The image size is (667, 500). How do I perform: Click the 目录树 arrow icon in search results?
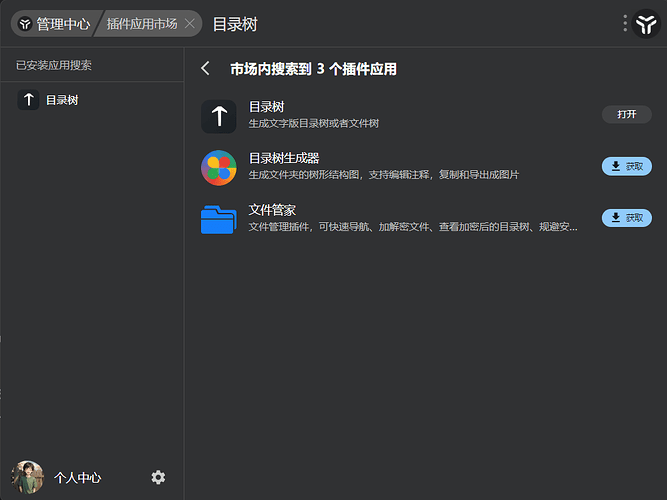coord(218,116)
